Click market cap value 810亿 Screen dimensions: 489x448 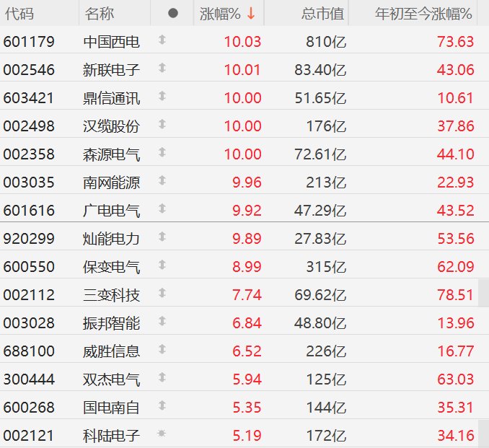click(x=326, y=42)
